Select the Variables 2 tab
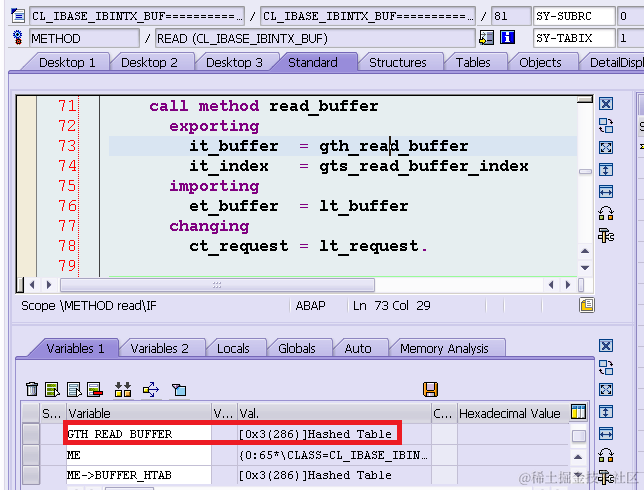 pyautogui.click(x=159, y=349)
